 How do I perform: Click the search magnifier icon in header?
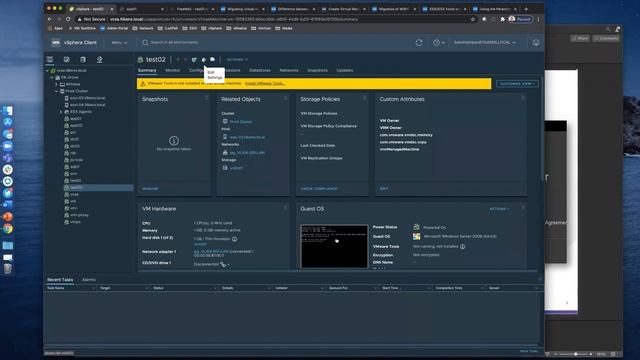pyautogui.click(x=145, y=42)
